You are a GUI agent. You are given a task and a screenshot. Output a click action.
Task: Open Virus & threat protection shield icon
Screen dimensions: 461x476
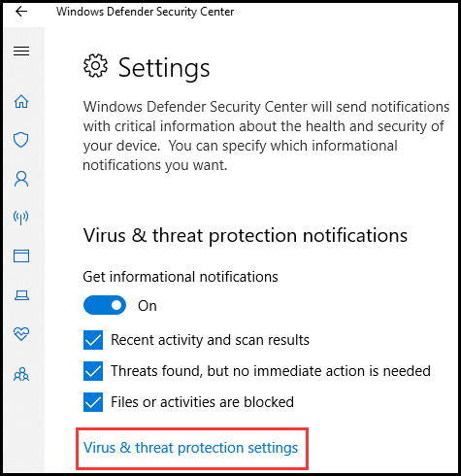[x=20, y=140]
